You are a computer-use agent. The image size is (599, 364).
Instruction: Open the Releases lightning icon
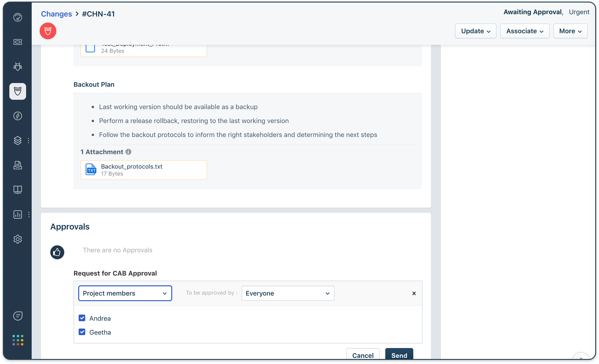tap(18, 116)
